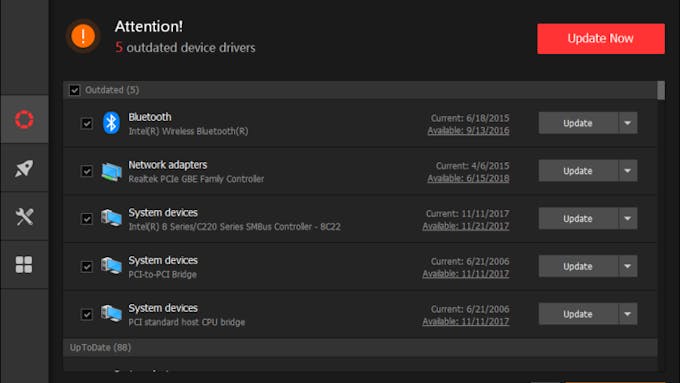Click the orange attention warning icon
Image resolution: width=680 pixels, height=383 pixels.
(x=83, y=36)
